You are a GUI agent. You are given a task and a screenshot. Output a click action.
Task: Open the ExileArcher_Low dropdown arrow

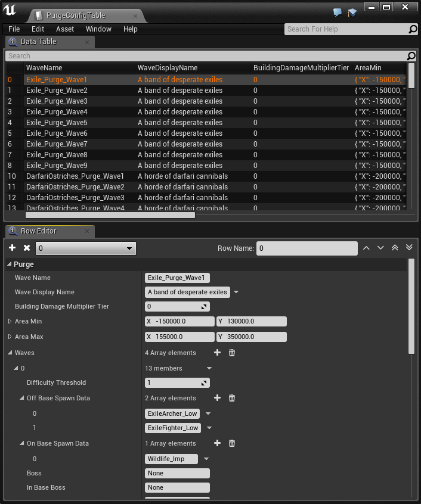click(x=208, y=413)
